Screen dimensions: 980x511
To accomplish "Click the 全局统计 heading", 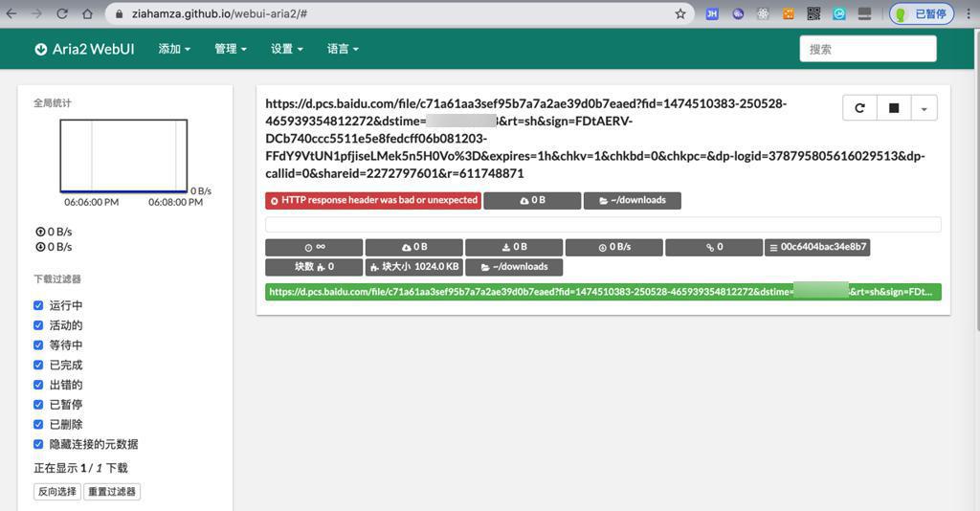I will [53, 103].
